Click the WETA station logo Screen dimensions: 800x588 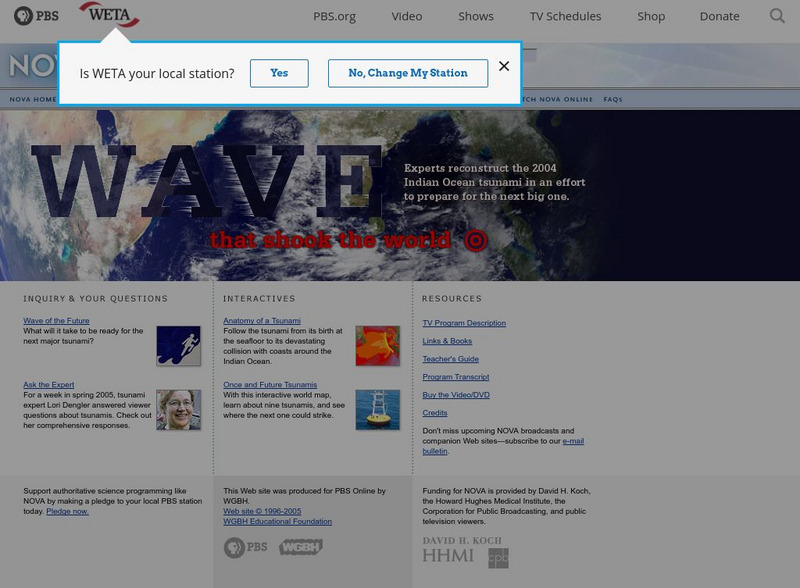tap(109, 15)
